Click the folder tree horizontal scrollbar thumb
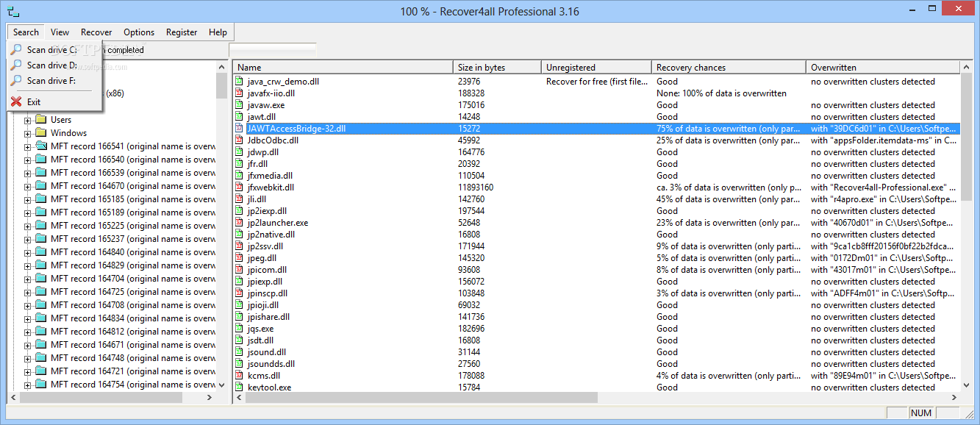The width and height of the screenshot is (980, 425). point(101,397)
